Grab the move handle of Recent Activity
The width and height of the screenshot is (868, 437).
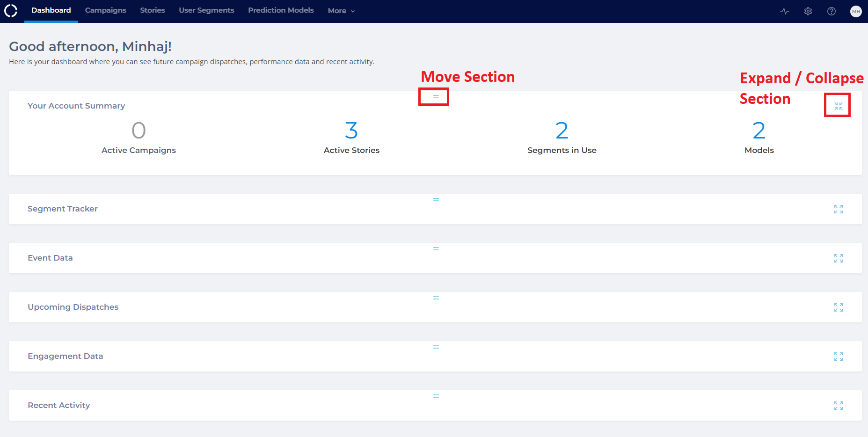tap(436, 396)
